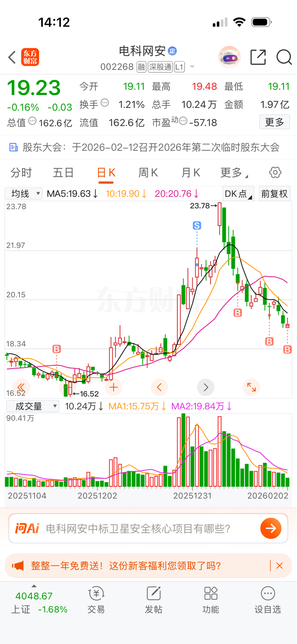
Task: Tap the info icon beside 换手
Action: point(105,103)
